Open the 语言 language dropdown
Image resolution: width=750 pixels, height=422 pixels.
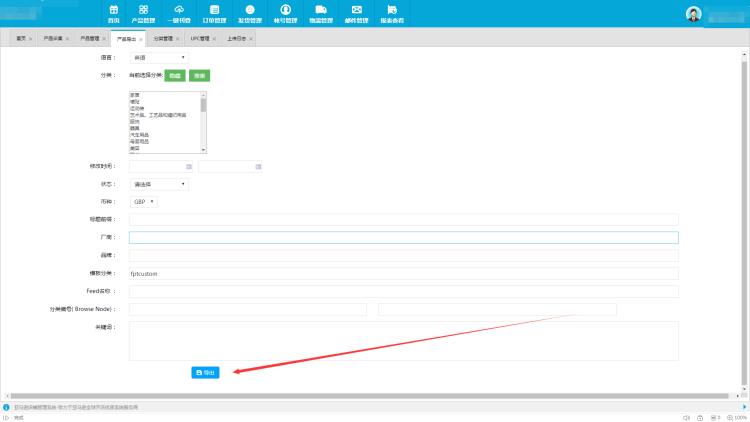point(159,57)
